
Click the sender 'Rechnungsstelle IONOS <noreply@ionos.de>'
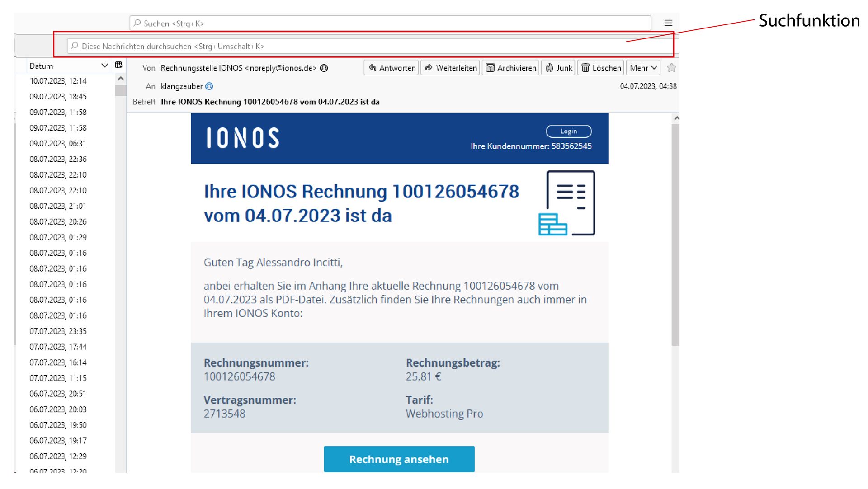click(239, 68)
